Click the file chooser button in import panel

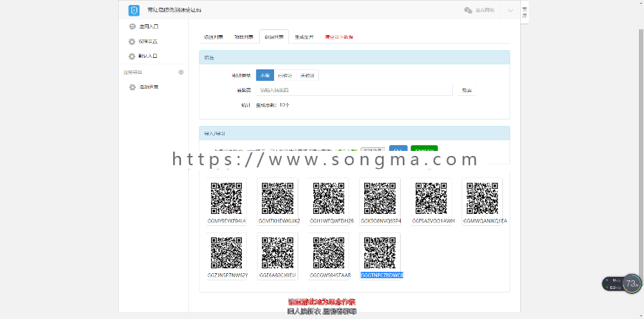(x=373, y=150)
